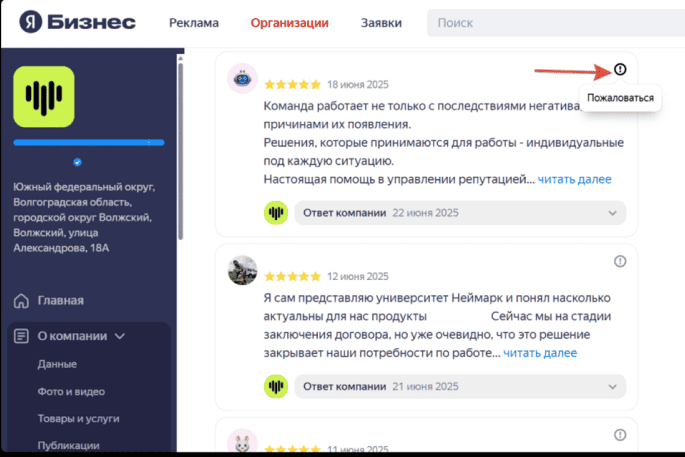Viewport: 685px width, 457px height.
Task: Go to the Заявки section
Action: [x=381, y=23]
